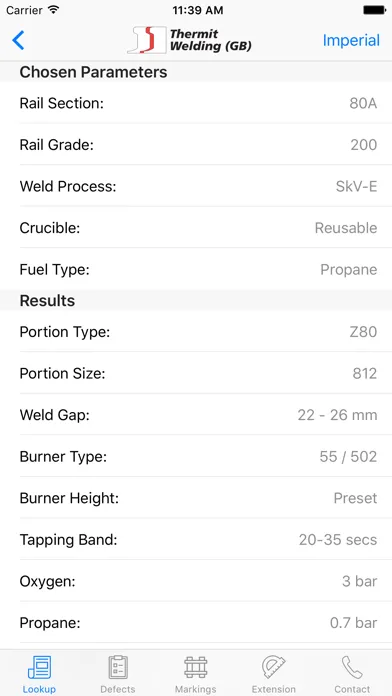Tap the Weld Gap 22 - 26 mm row
This screenshot has height=696, width=392.
coord(196,415)
